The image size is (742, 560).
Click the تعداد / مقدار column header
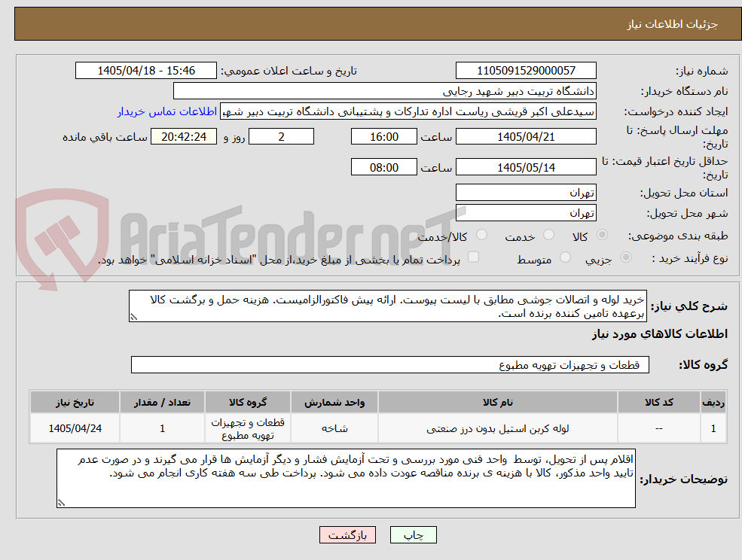point(162,403)
